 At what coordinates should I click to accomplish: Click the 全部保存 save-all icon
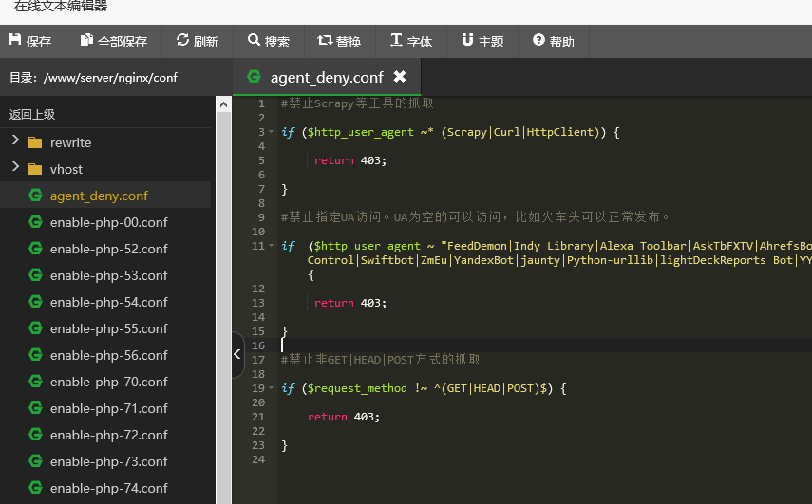click(x=86, y=39)
